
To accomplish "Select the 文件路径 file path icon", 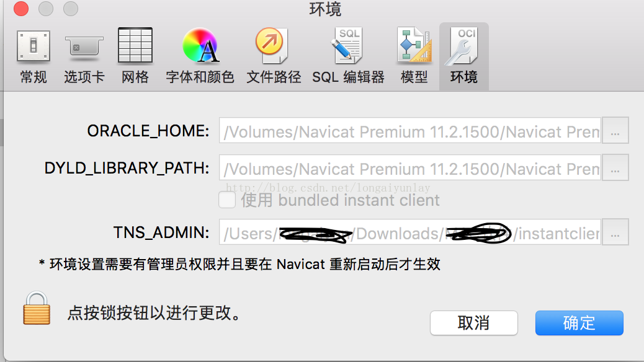I will coord(274,56).
